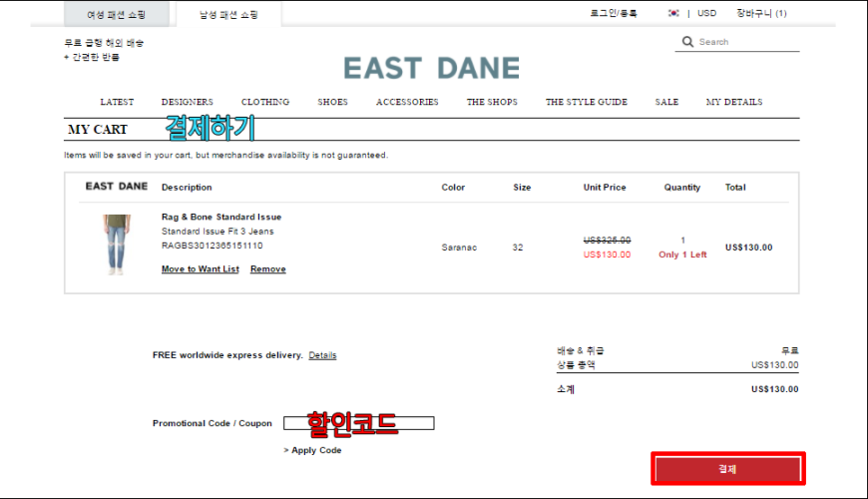Click the red US$130.00 sale price
Viewport: 868px width, 499px height.
607,254
